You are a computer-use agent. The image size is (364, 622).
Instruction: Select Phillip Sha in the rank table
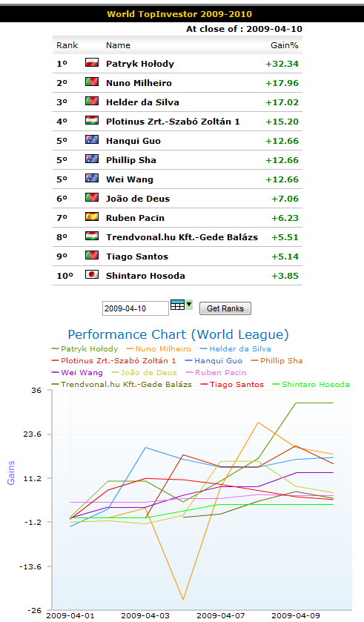[x=131, y=160]
